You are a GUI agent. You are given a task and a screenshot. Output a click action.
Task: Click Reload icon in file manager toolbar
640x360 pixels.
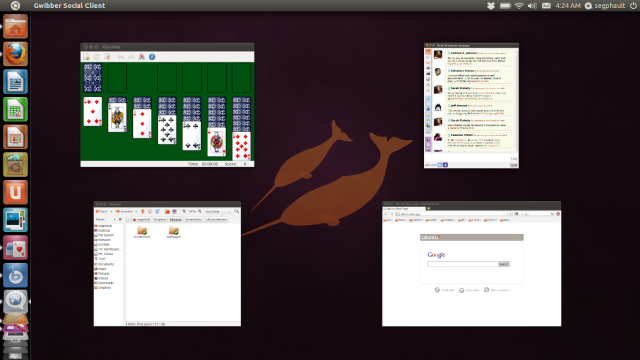pos(157,211)
